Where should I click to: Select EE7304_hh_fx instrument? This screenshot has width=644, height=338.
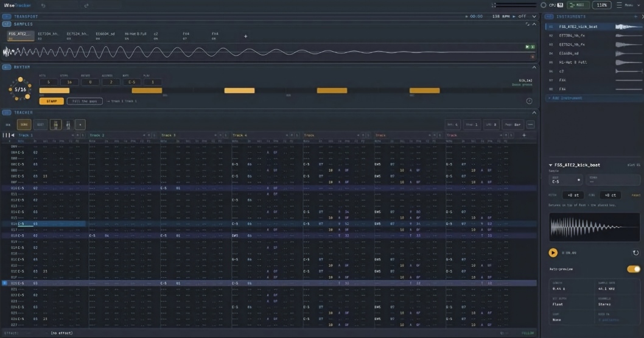[594, 36]
